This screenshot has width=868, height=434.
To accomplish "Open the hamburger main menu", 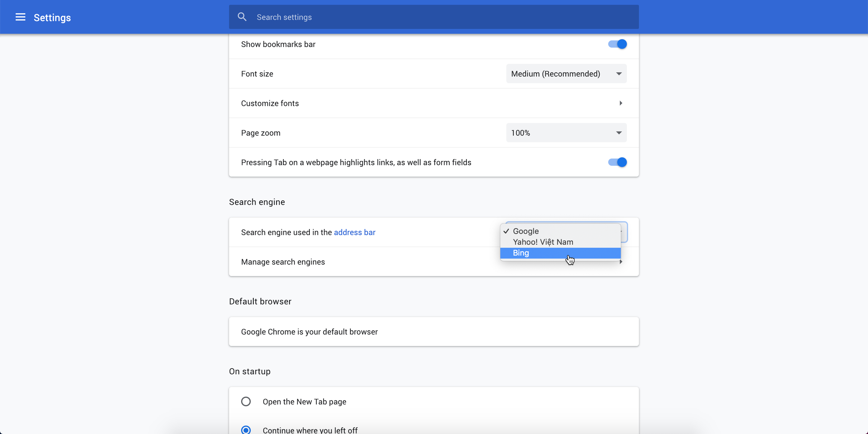I will (20, 17).
